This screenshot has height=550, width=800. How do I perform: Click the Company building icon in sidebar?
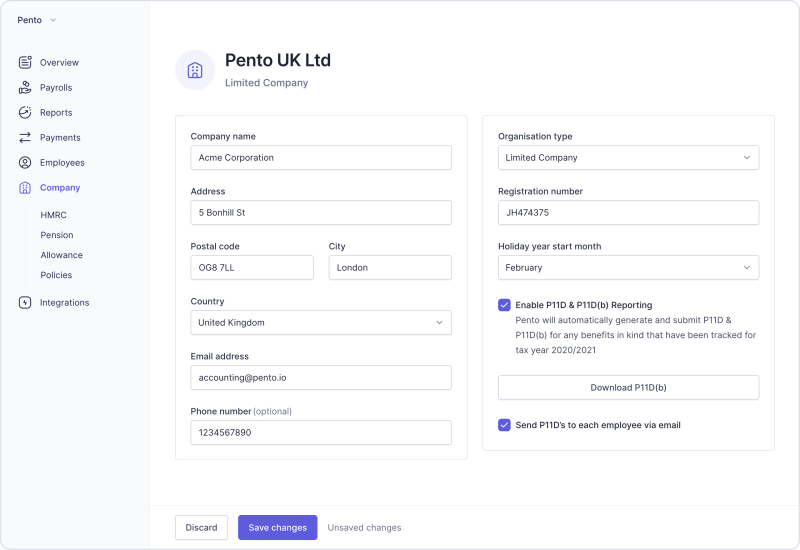(25, 187)
